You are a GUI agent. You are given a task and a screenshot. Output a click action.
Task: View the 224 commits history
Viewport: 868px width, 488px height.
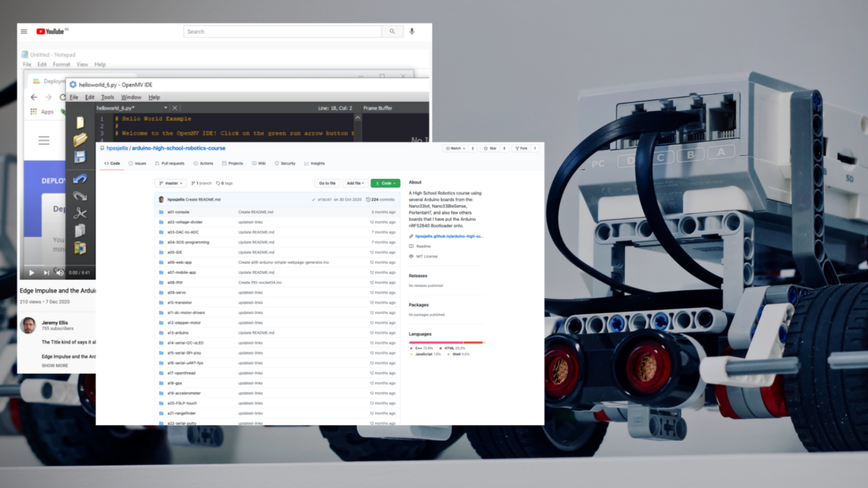tap(380, 200)
